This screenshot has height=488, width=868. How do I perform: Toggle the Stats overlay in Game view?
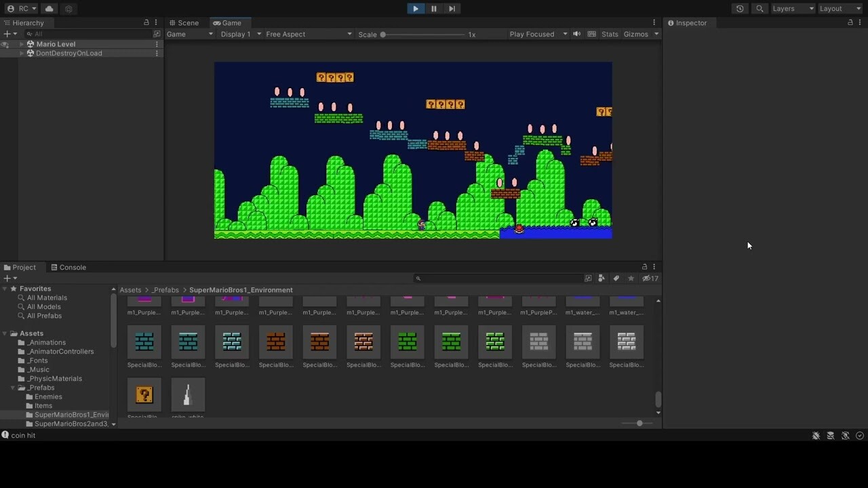pos(610,34)
